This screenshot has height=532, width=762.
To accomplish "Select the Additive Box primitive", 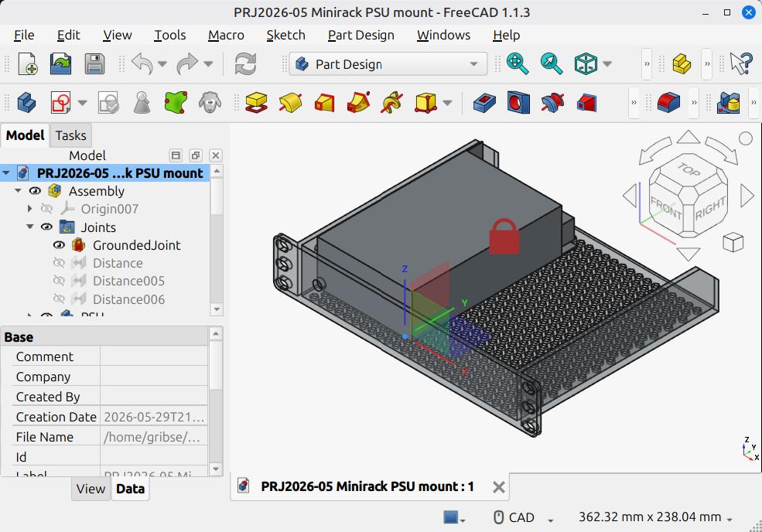I will 426,103.
